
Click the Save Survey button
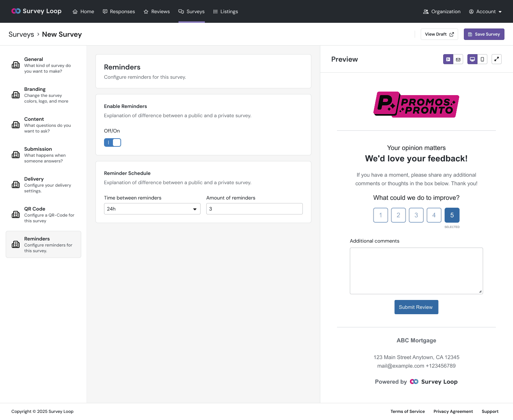point(484,34)
